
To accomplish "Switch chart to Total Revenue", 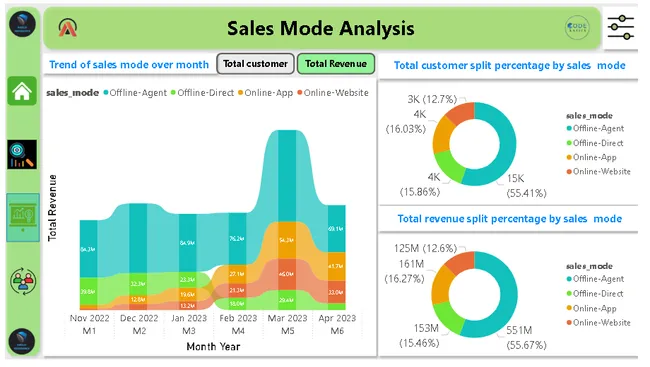I will pos(336,64).
